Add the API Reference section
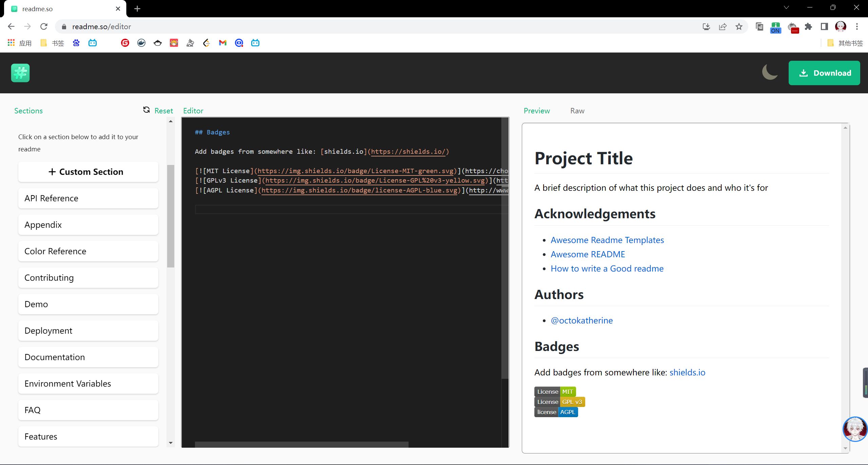The width and height of the screenshot is (868, 465). [88, 198]
